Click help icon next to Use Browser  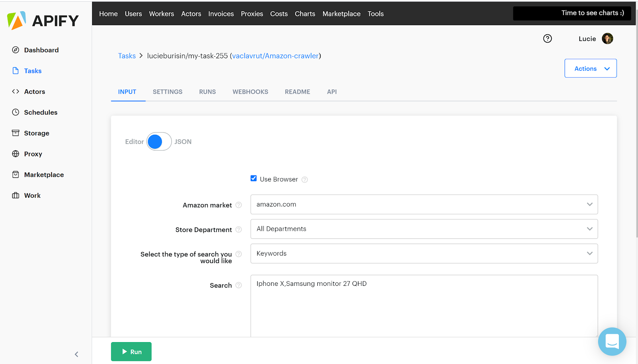pyautogui.click(x=305, y=179)
